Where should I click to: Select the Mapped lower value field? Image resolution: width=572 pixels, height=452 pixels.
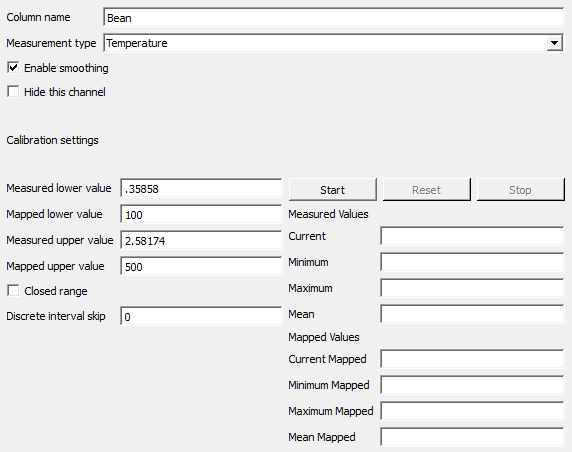201,215
